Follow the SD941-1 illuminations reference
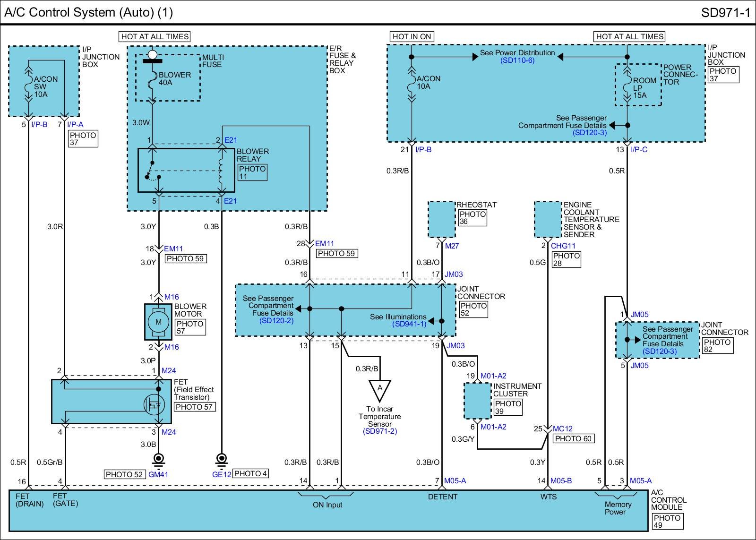The width and height of the screenshot is (756, 540). (409, 324)
